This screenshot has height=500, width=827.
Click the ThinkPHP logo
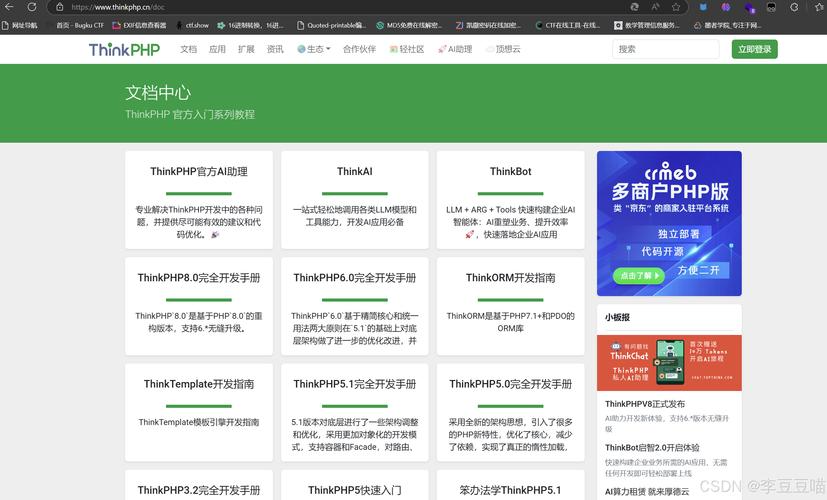[124, 50]
